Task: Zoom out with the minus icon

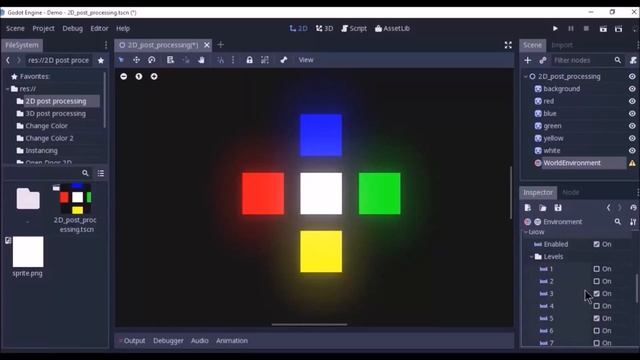Action: tap(124, 76)
